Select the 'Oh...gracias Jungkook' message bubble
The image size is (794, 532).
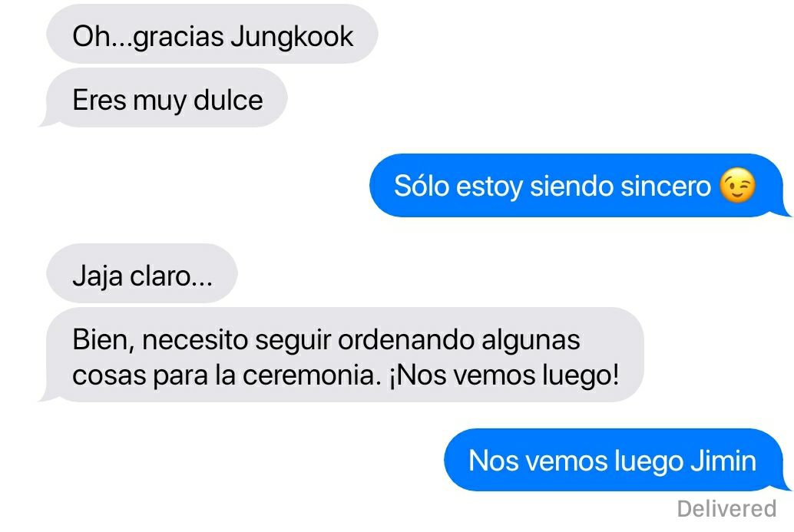pos(212,35)
